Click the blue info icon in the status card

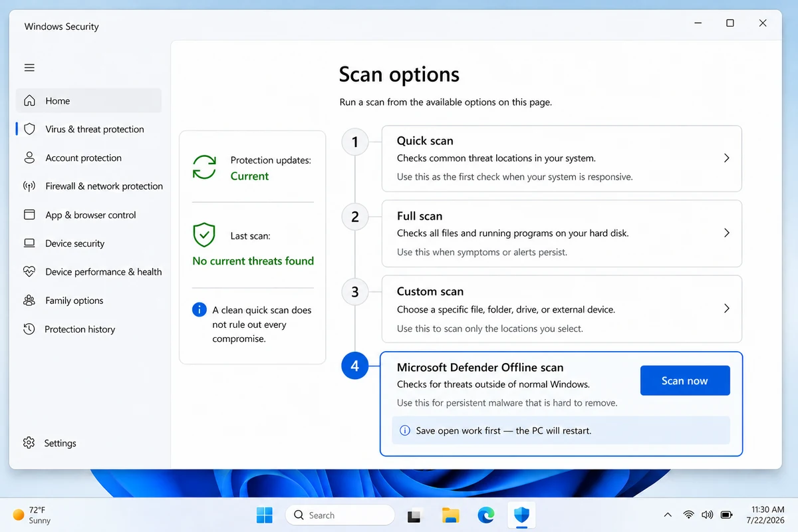click(x=199, y=310)
